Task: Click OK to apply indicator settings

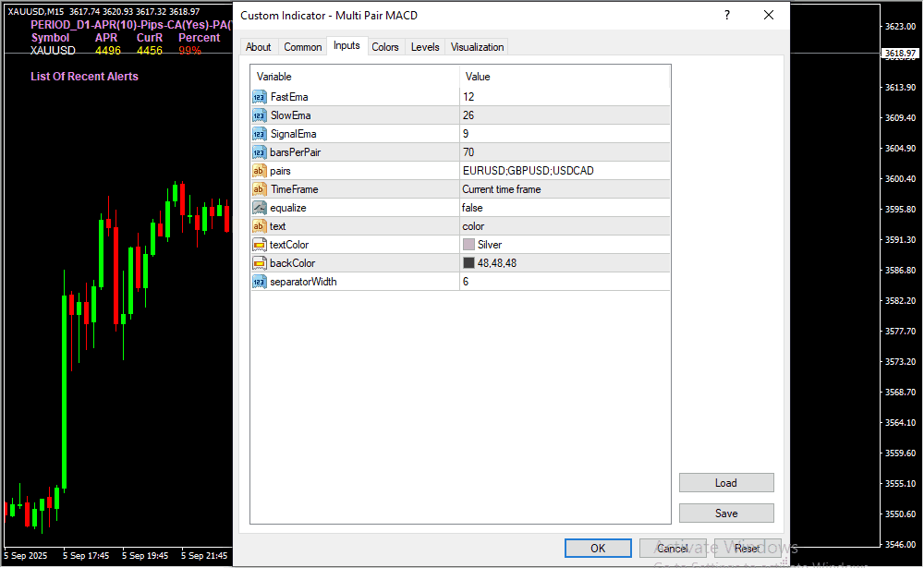Action: click(x=598, y=549)
